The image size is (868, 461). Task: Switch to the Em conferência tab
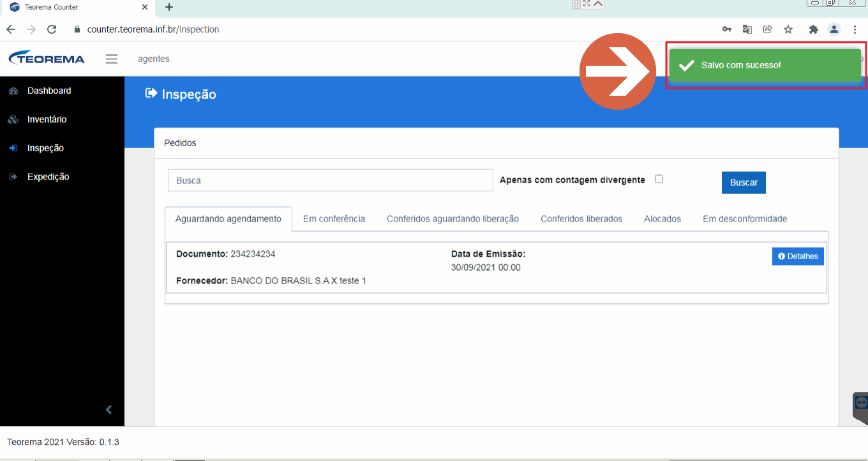[x=334, y=219]
